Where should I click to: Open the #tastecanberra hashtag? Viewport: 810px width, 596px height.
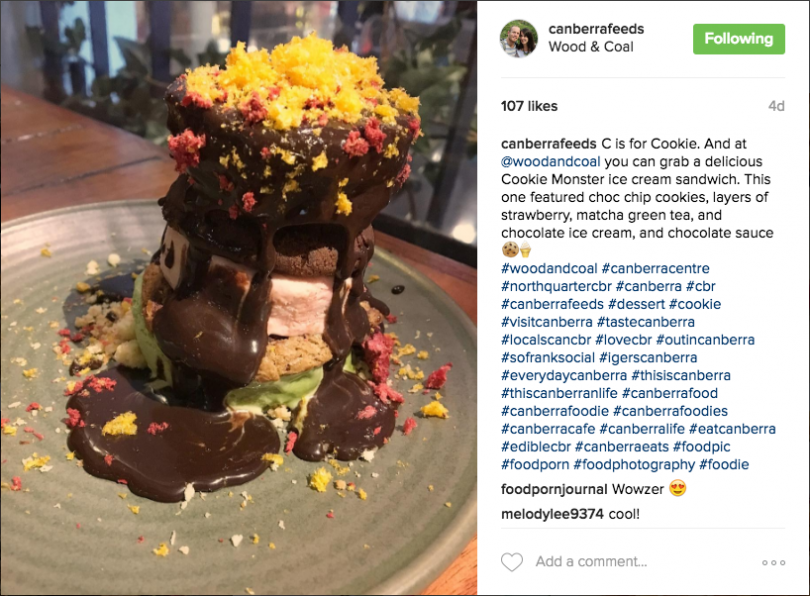point(646,322)
